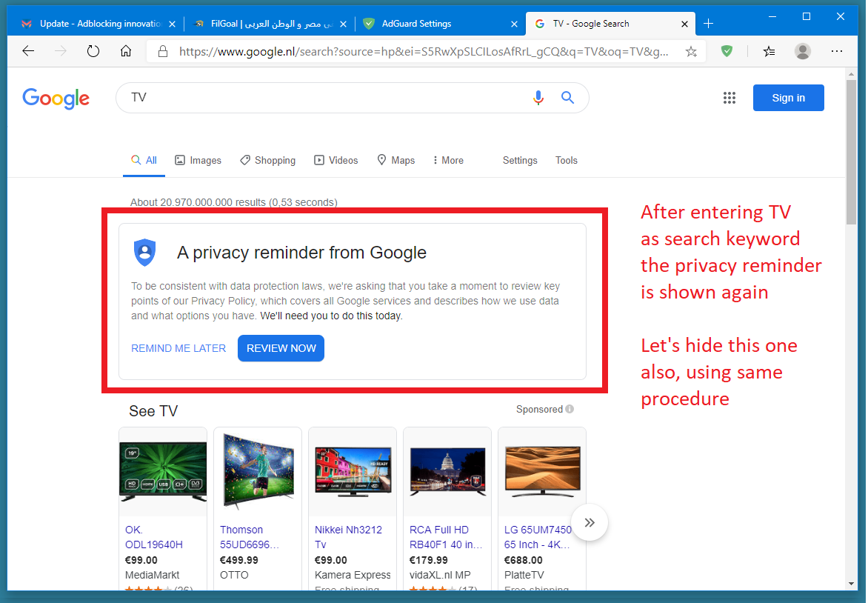The height and width of the screenshot is (603, 868).
Task: Switch to Maps results
Action: (395, 161)
